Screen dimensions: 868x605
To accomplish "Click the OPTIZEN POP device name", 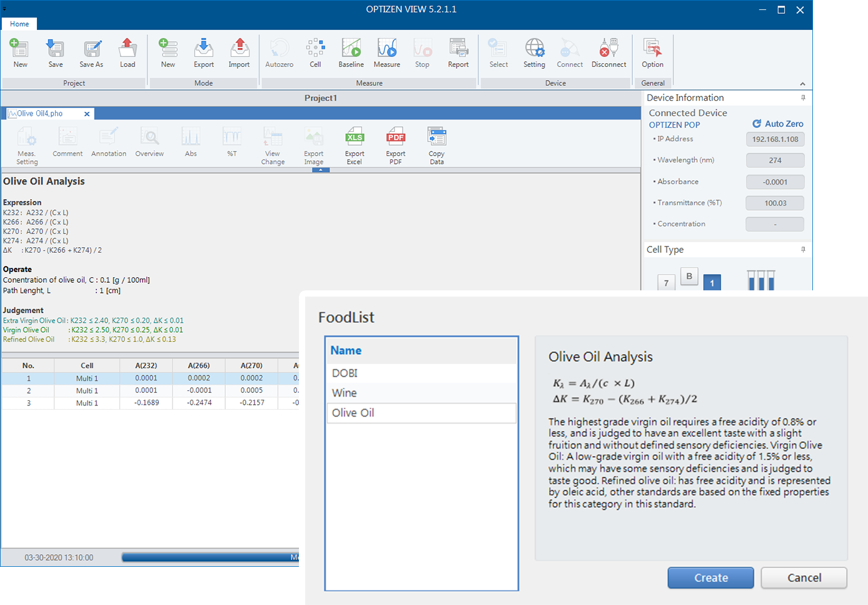I will [x=674, y=125].
